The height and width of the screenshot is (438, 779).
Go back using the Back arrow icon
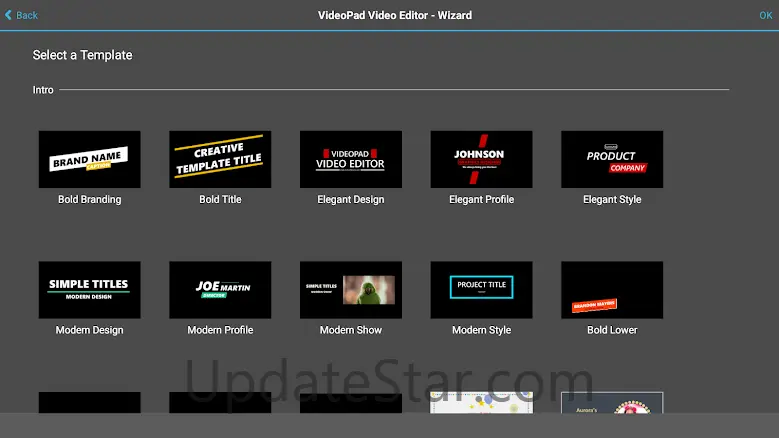pos(8,15)
